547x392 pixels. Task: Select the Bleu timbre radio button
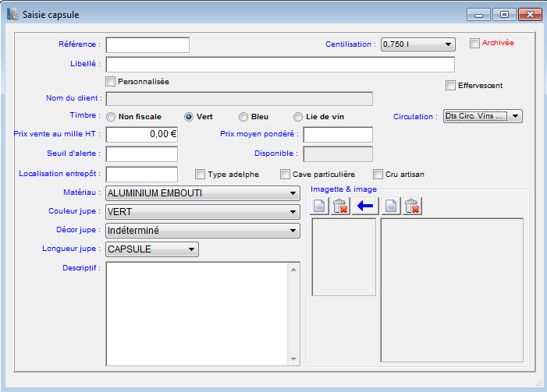coord(244,117)
